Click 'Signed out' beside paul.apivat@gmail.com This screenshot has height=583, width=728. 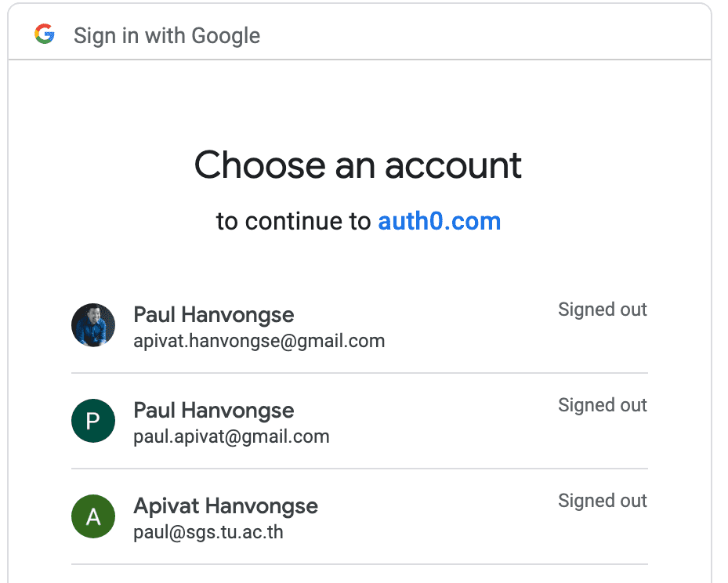602,405
